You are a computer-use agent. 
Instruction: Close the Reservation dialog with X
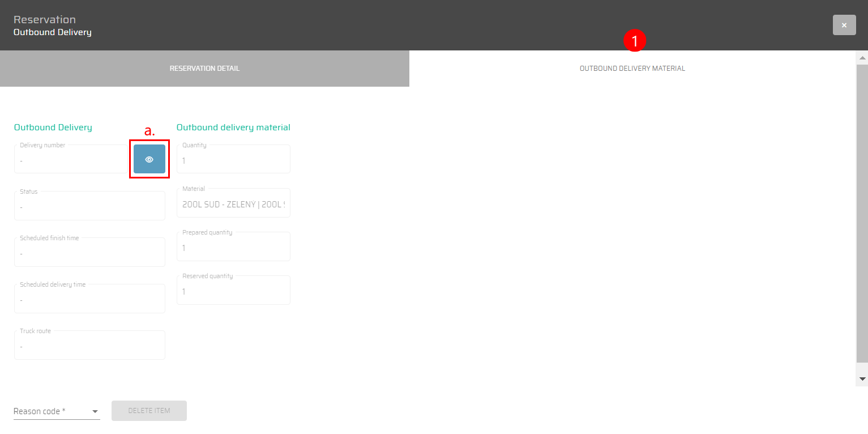pyautogui.click(x=844, y=25)
